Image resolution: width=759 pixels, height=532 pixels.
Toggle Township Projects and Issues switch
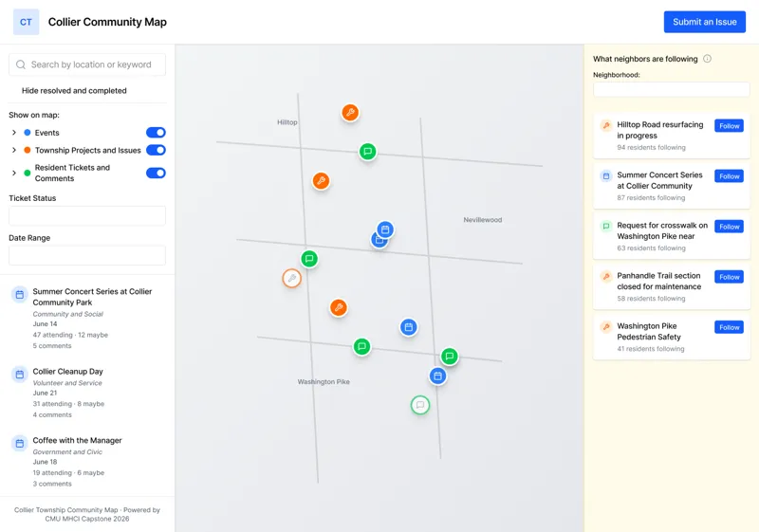pos(156,150)
